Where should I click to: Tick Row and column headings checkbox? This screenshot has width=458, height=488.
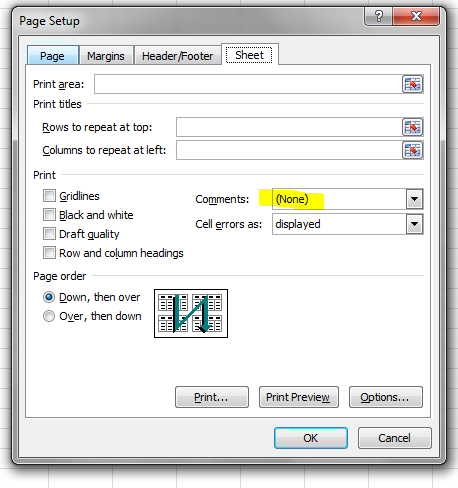49,253
